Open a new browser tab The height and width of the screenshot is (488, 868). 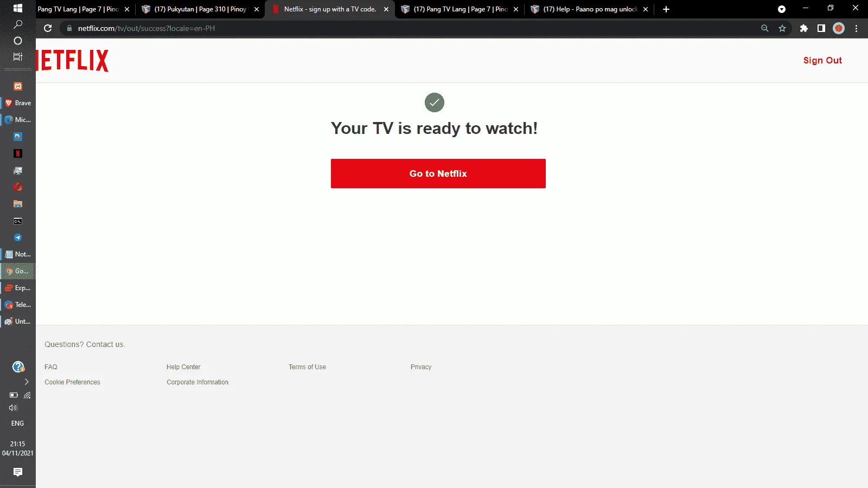666,9
